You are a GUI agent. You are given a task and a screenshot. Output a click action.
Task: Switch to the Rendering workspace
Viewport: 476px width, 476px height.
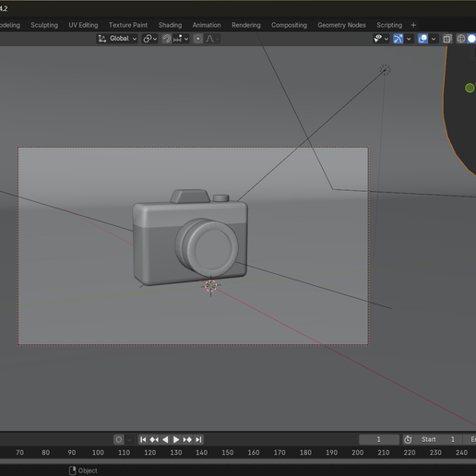point(246,25)
